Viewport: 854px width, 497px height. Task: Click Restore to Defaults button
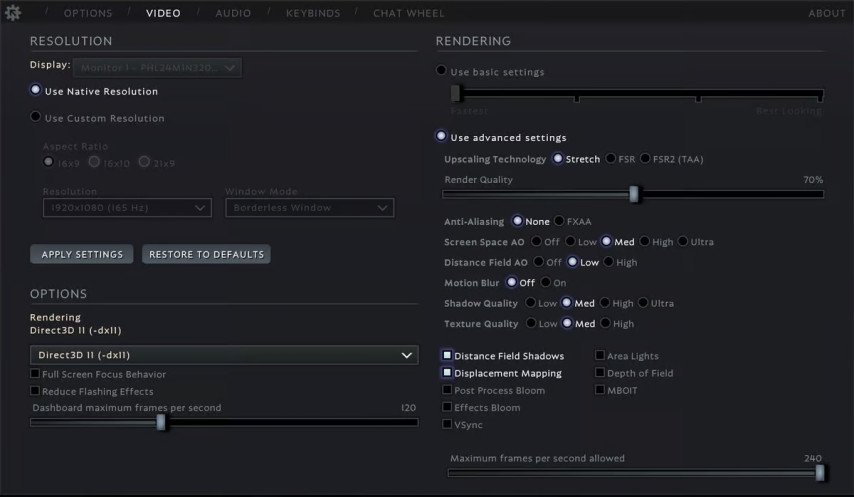pyautogui.click(x=206, y=254)
